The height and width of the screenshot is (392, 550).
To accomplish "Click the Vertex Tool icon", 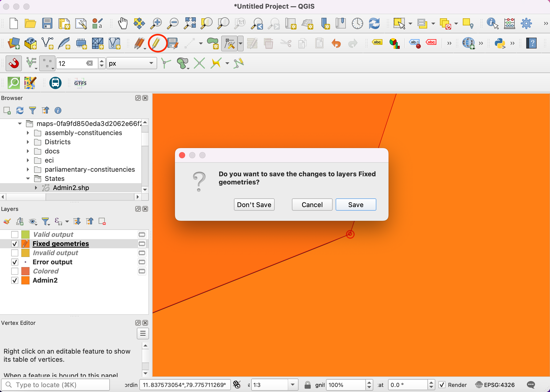I will coord(230,43).
